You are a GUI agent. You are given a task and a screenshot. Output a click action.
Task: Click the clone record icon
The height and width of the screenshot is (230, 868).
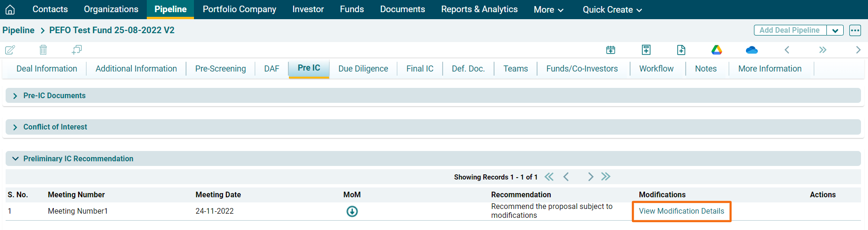point(77,50)
